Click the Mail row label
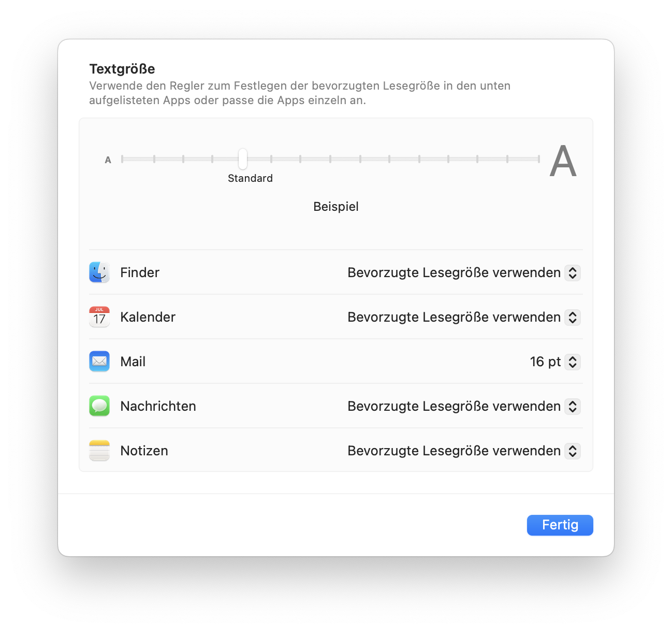Viewport: 672px width, 633px height. pyautogui.click(x=133, y=362)
